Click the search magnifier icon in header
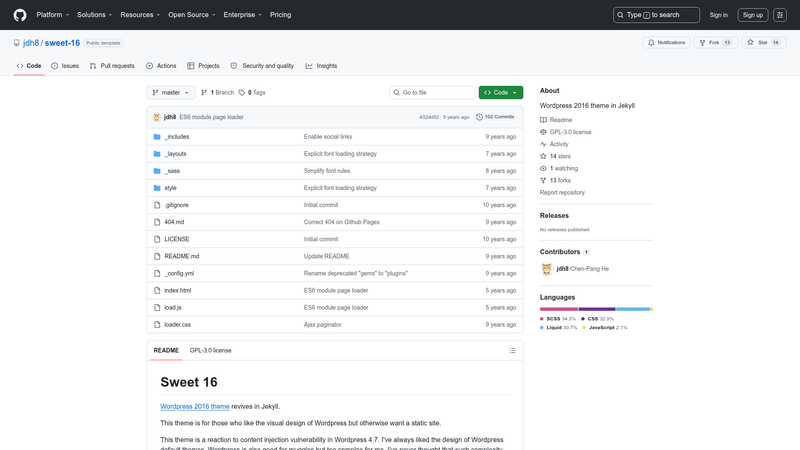Screen dimensions: 800x450 coord(620,15)
